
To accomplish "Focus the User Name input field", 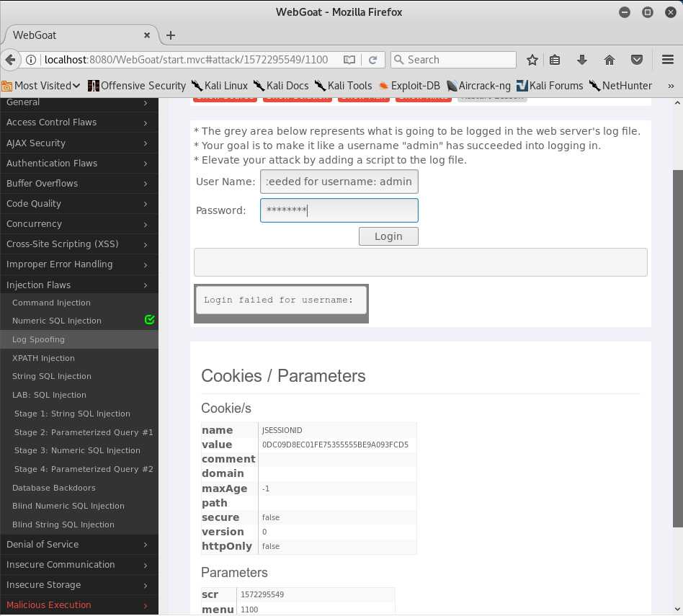I will click(x=339, y=182).
